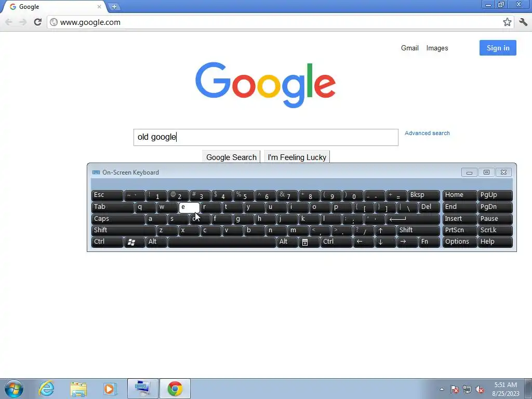Click the PgUp key on keyboard

pyautogui.click(x=495, y=195)
